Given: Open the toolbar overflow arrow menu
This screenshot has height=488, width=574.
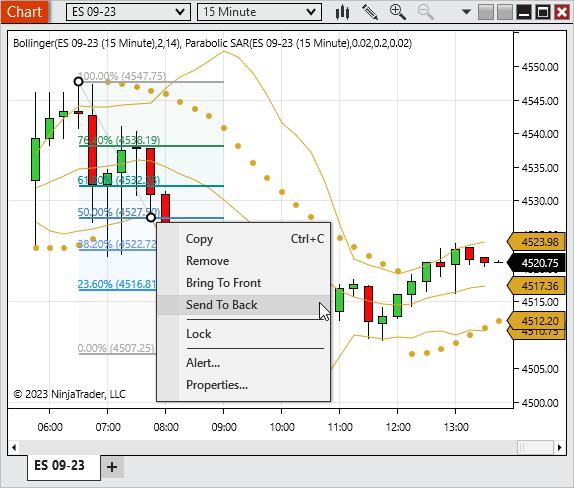Looking at the screenshot, I should click(x=466, y=12).
